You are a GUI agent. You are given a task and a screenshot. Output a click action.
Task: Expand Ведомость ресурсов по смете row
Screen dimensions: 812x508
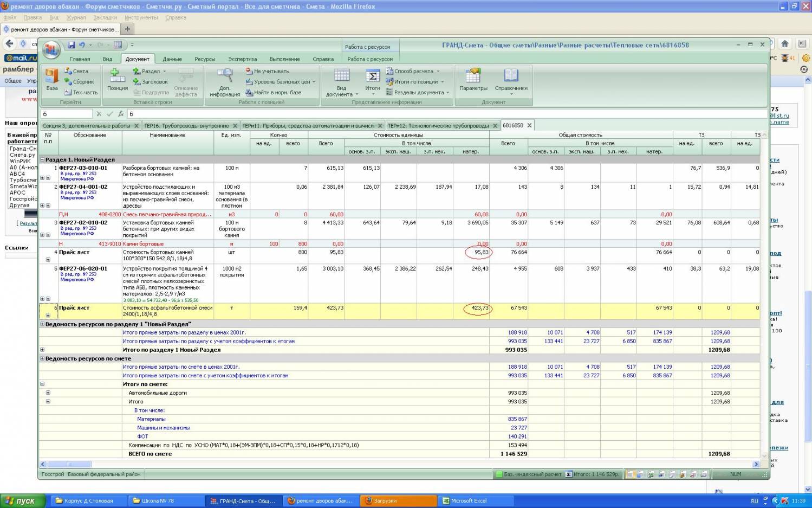pyautogui.click(x=42, y=358)
